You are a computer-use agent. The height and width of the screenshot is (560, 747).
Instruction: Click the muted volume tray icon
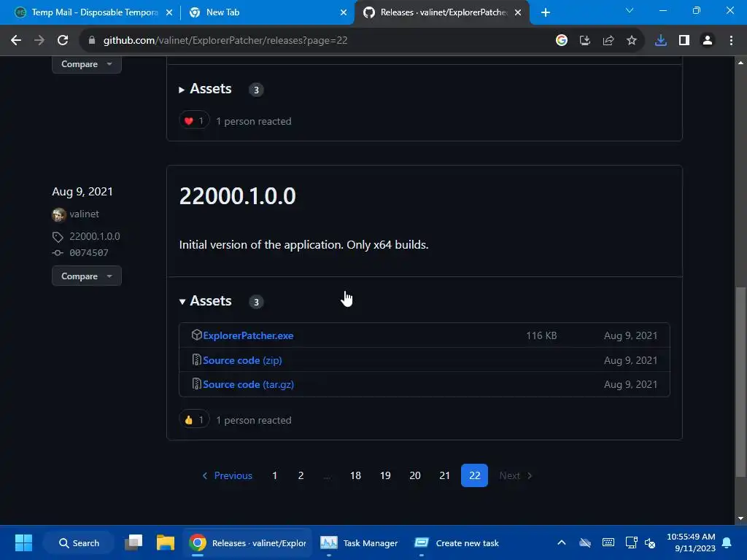coord(650,542)
